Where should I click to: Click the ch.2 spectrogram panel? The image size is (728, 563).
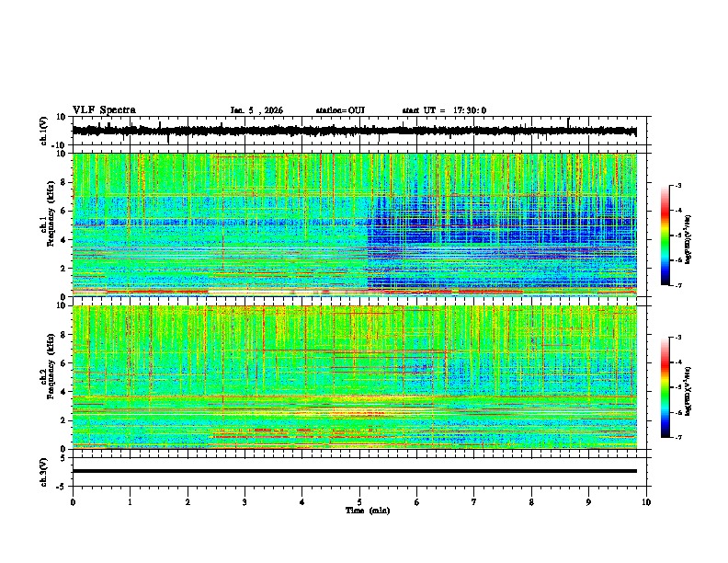click(x=355, y=377)
